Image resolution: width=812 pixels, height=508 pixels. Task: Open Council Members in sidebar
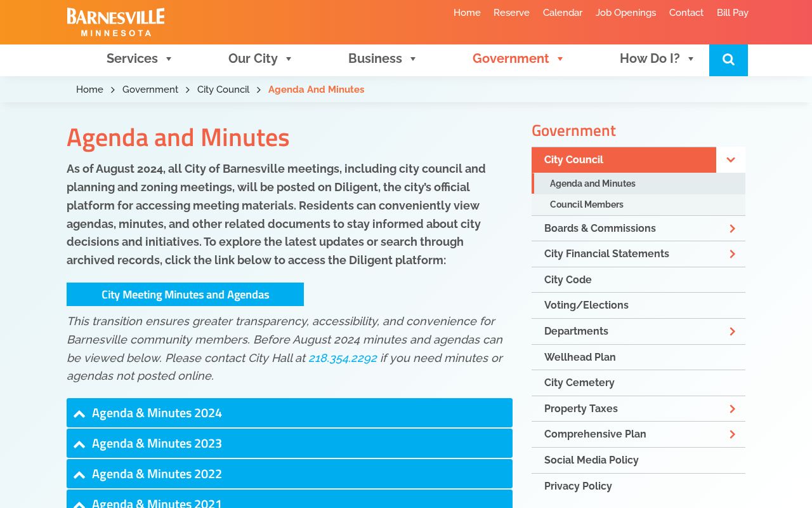click(x=638, y=204)
